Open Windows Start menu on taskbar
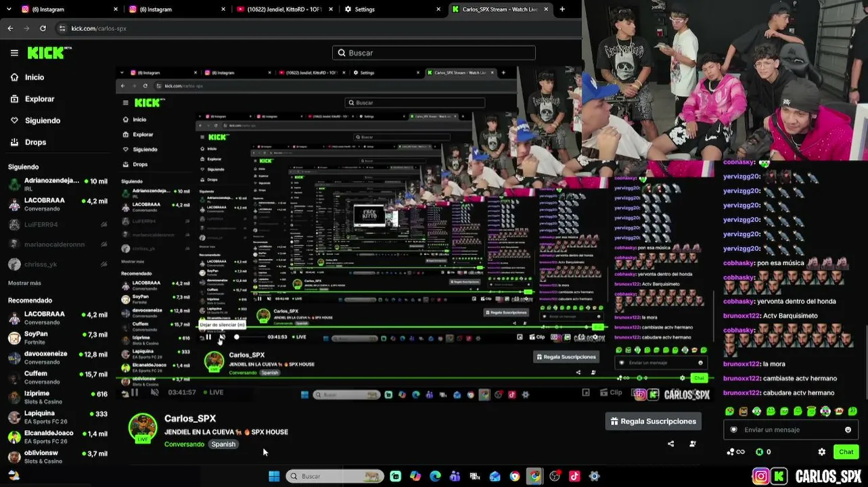 pos(274,476)
